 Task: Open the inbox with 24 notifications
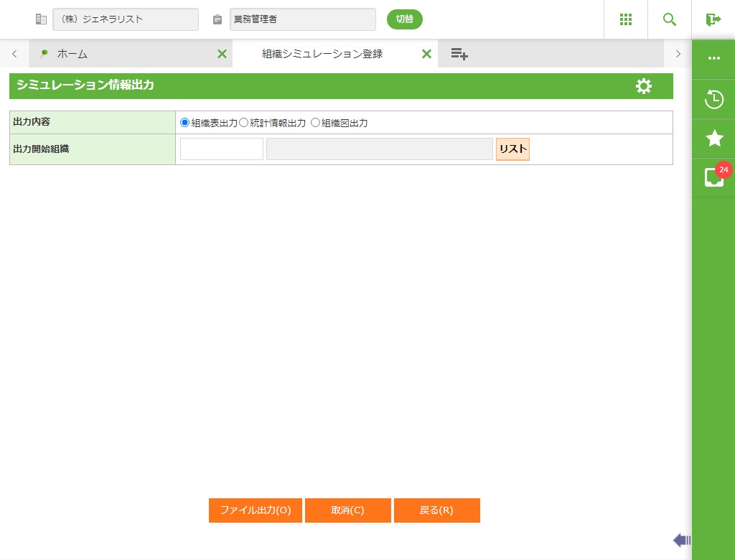pyautogui.click(x=714, y=177)
